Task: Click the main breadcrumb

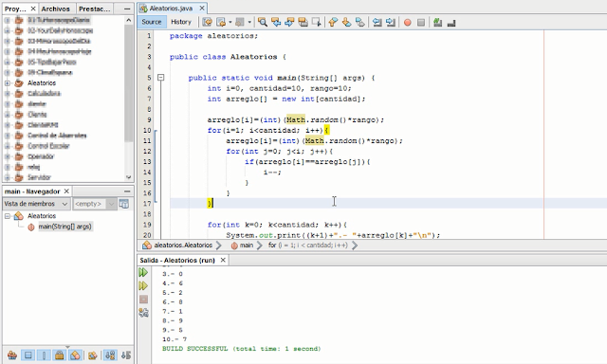Action: point(247,245)
